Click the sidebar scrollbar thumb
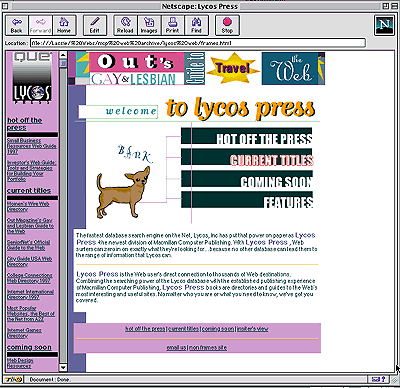This screenshot has width=400, height=388. [63, 63]
